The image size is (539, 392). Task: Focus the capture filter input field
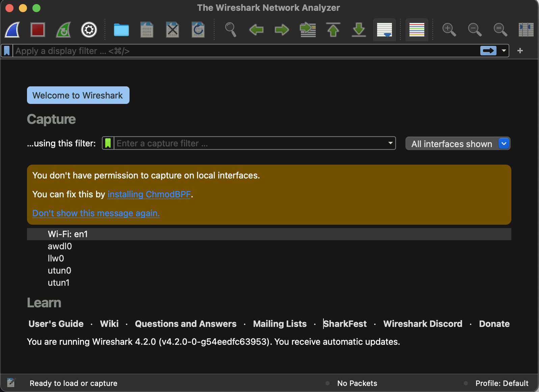(250, 143)
